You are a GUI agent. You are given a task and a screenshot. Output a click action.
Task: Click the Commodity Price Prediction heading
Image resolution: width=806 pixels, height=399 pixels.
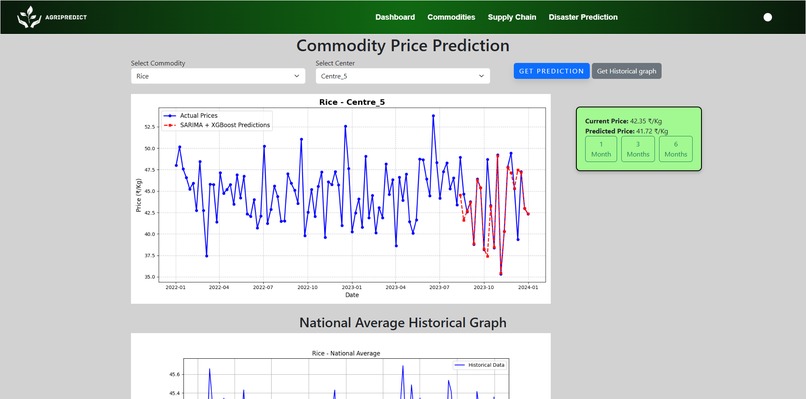[x=403, y=46]
